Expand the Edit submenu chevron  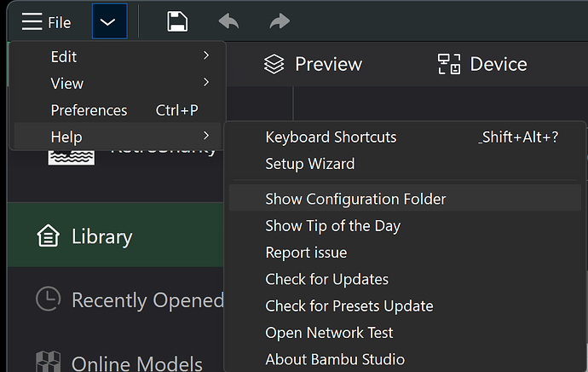[206, 55]
